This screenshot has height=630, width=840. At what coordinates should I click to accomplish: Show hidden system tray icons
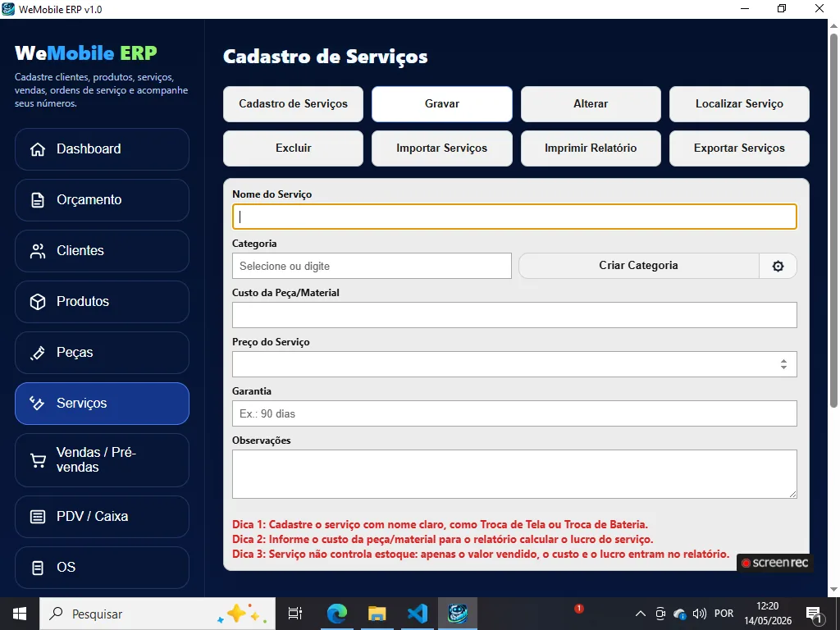click(x=640, y=614)
